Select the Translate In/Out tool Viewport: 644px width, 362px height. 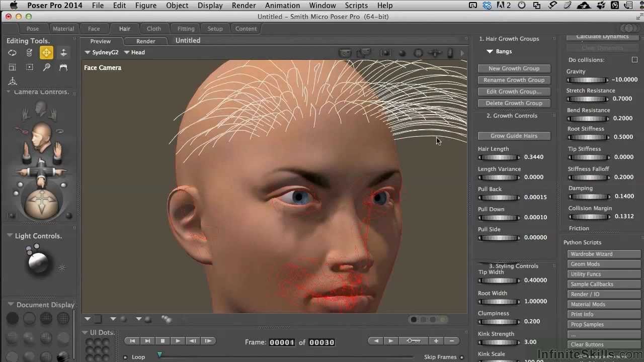click(63, 53)
